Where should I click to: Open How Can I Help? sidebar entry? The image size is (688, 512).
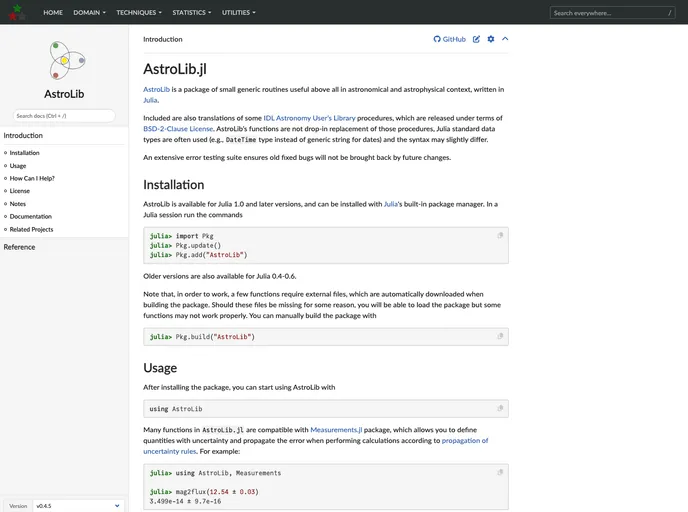(x=32, y=178)
